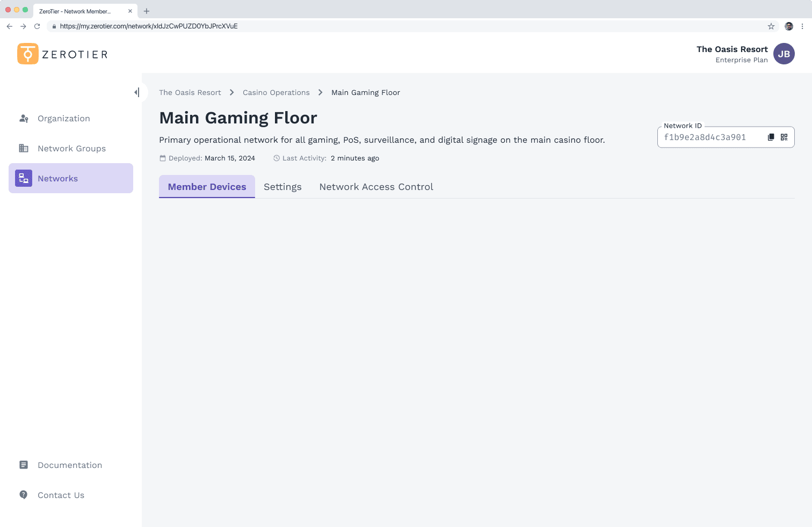Viewport: 812px width, 527px height.
Task: Collapse the sidebar panel
Action: coord(137,92)
